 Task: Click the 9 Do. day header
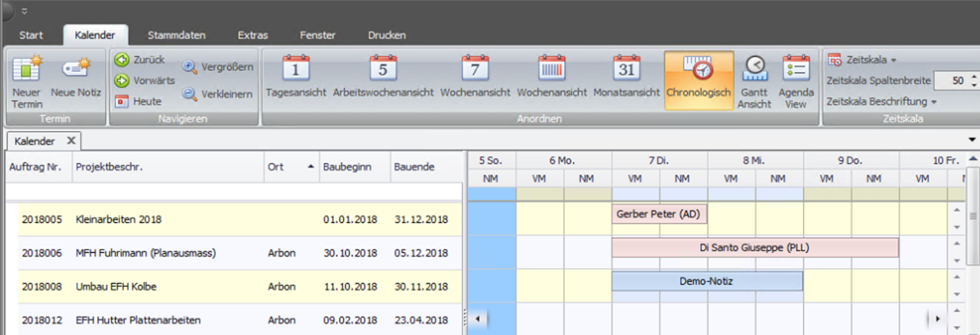point(851,160)
